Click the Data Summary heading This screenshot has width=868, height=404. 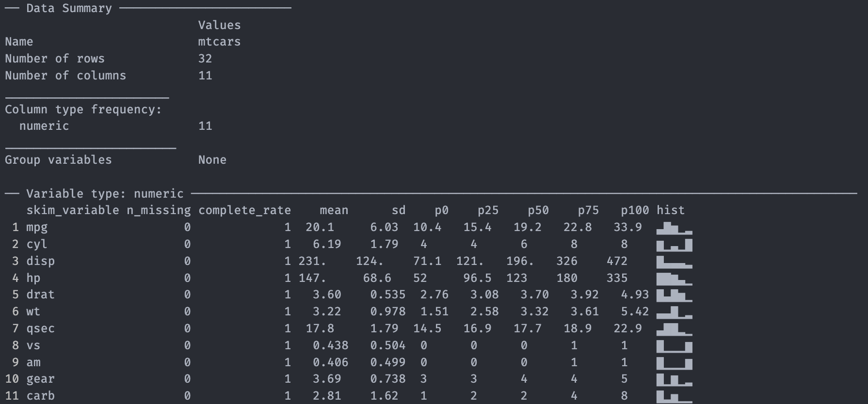[69, 8]
